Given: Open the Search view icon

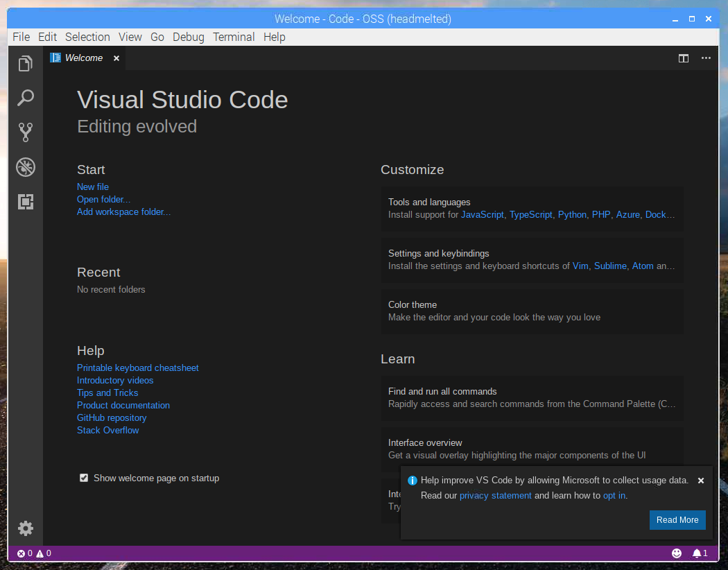Looking at the screenshot, I should tap(26, 98).
